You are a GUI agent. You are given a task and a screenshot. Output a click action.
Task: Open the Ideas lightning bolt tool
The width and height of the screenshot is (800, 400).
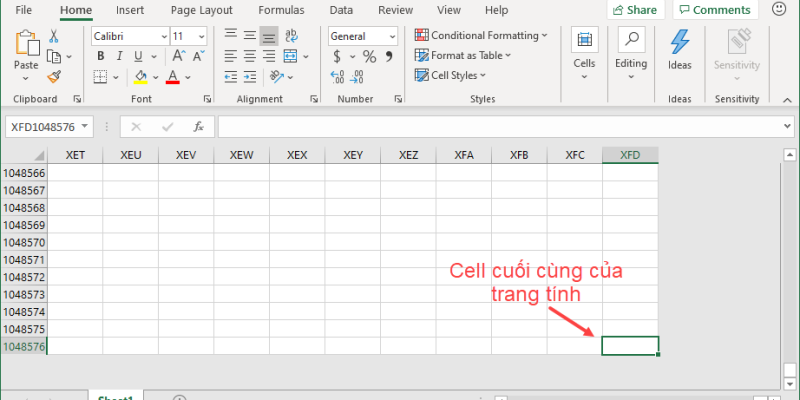click(x=679, y=48)
